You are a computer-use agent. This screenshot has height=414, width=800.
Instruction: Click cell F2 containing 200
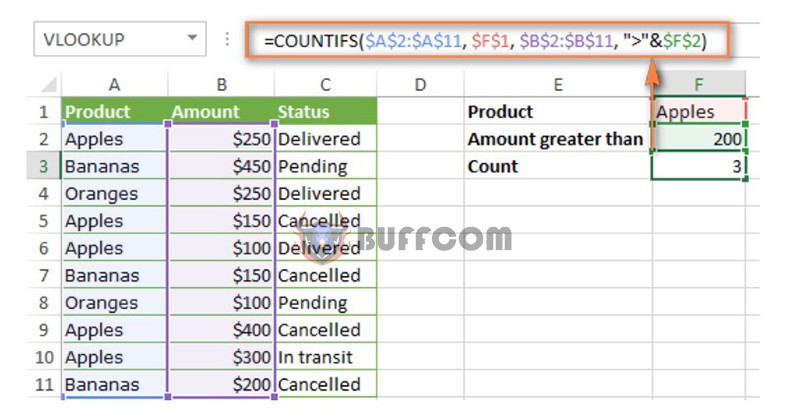point(698,138)
